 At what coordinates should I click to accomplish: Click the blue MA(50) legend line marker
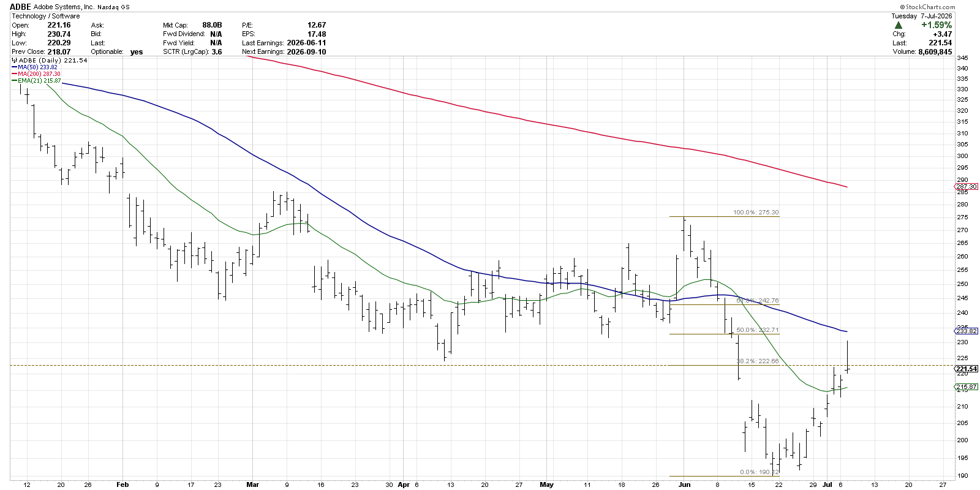[14, 67]
